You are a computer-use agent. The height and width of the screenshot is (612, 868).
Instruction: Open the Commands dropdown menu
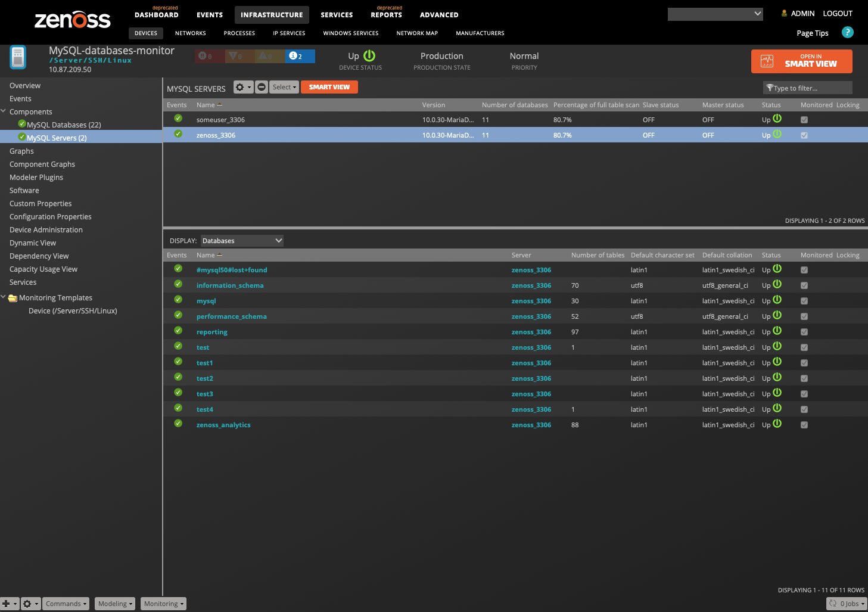[66, 604]
